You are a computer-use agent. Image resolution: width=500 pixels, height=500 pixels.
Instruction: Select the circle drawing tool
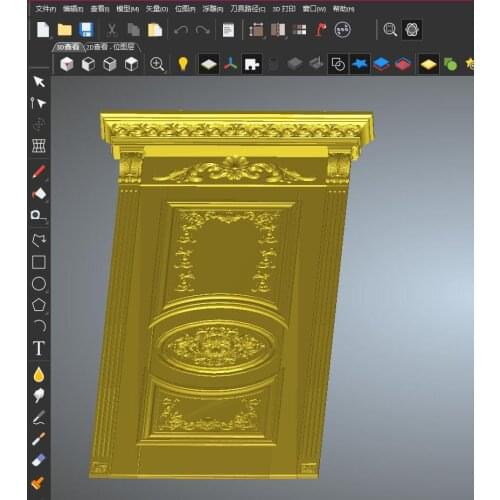pyautogui.click(x=39, y=284)
